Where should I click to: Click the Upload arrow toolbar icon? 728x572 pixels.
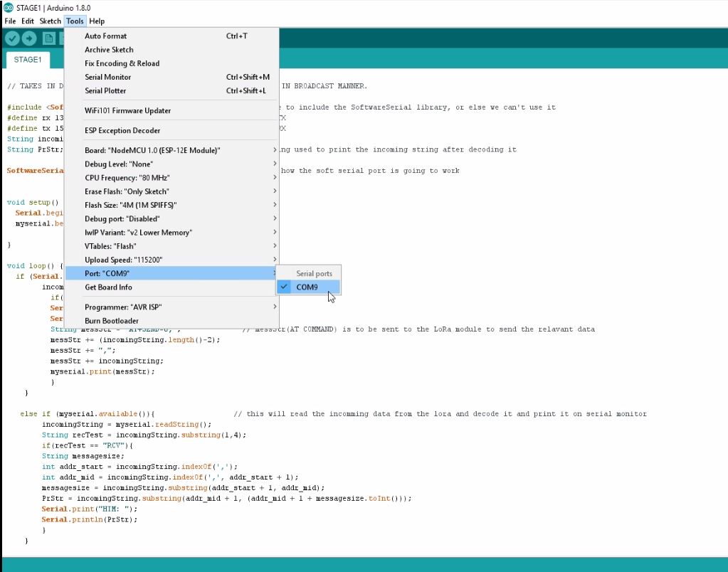click(x=29, y=38)
